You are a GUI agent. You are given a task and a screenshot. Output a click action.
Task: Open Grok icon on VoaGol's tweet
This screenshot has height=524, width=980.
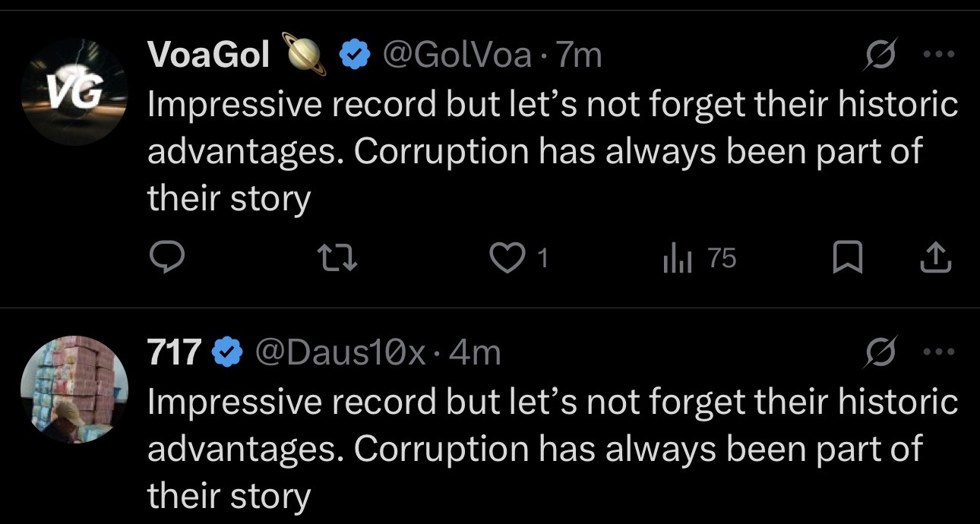(x=880, y=55)
